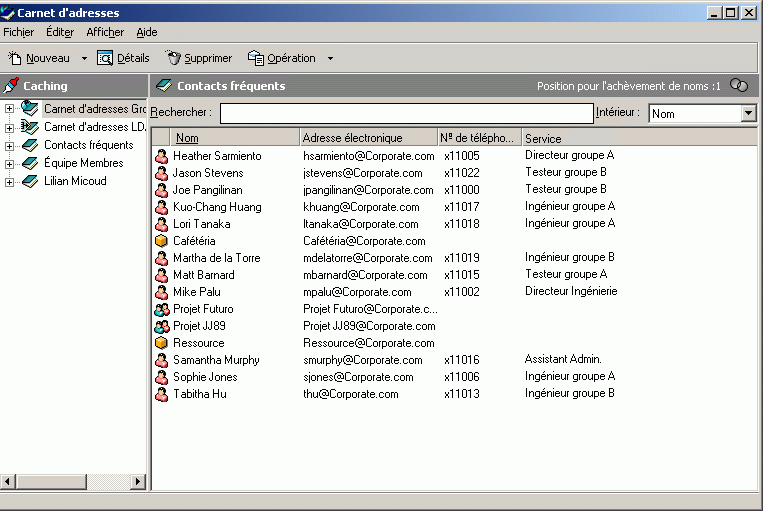Expand the Équipe Membres tree node
Screen dimensions: 763x511
pos(9,164)
